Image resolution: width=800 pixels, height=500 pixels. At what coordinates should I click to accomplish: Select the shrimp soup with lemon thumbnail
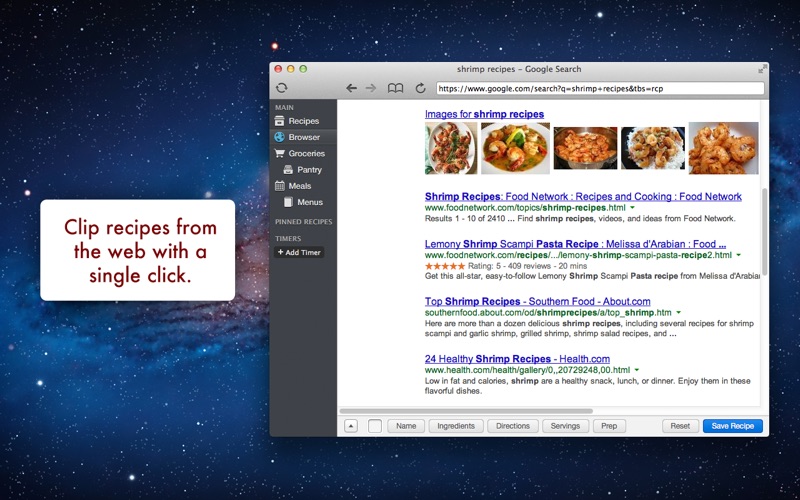515,148
